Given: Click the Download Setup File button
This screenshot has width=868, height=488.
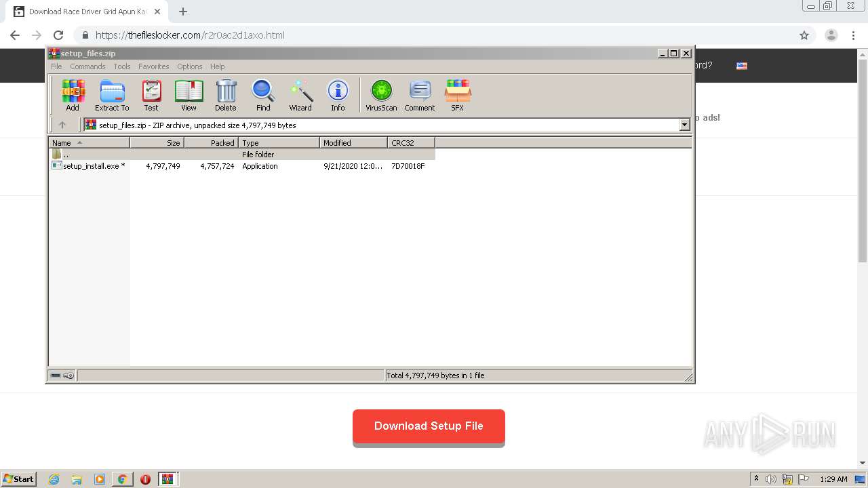Looking at the screenshot, I should tap(429, 426).
